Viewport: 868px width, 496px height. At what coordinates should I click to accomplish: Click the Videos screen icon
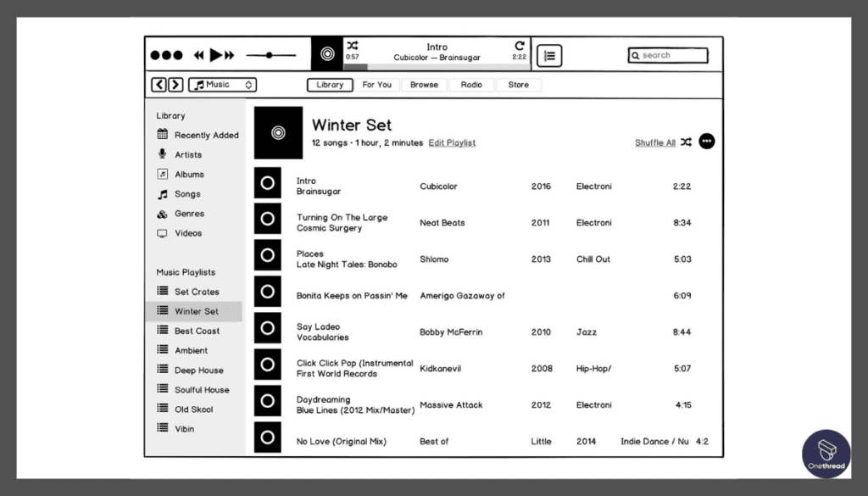tap(162, 233)
